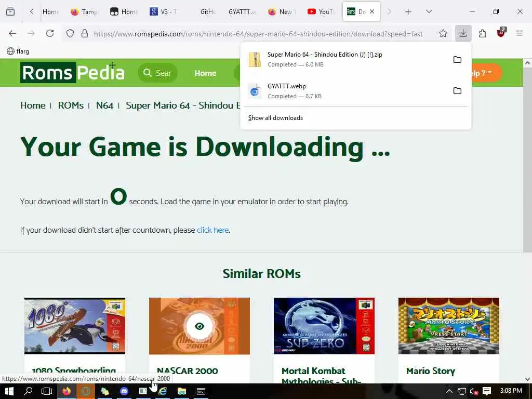The height and width of the screenshot is (399, 532).
Task: Go to N64 breadcrumb
Action: click(x=104, y=105)
